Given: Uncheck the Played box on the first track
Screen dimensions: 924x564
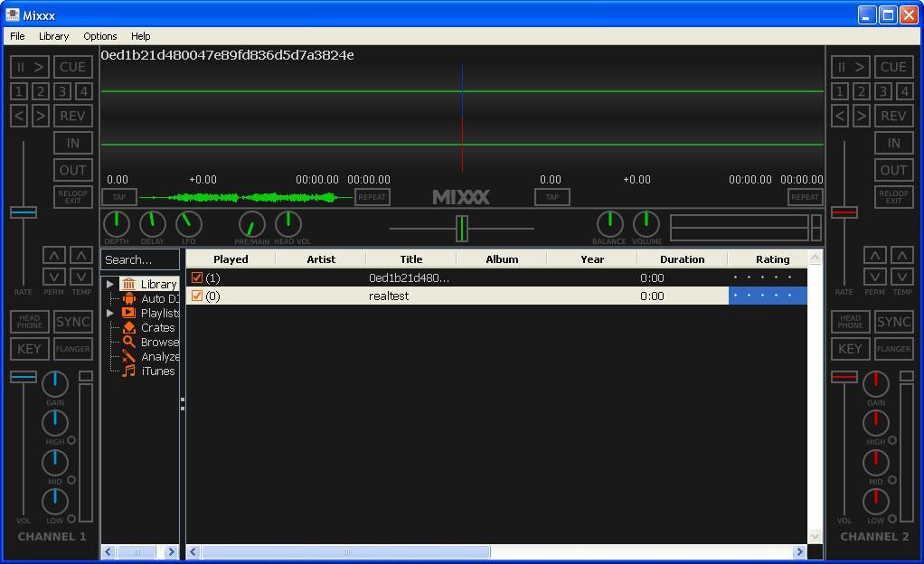Looking at the screenshot, I should pos(196,277).
